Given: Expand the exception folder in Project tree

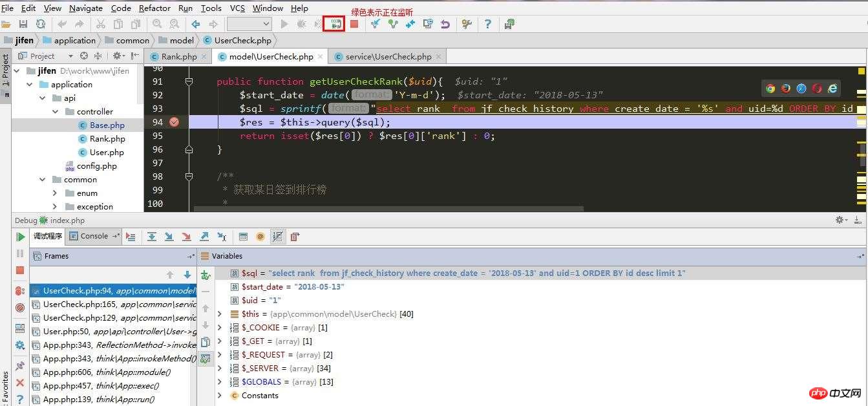Looking at the screenshot, I should click(55, 207).
